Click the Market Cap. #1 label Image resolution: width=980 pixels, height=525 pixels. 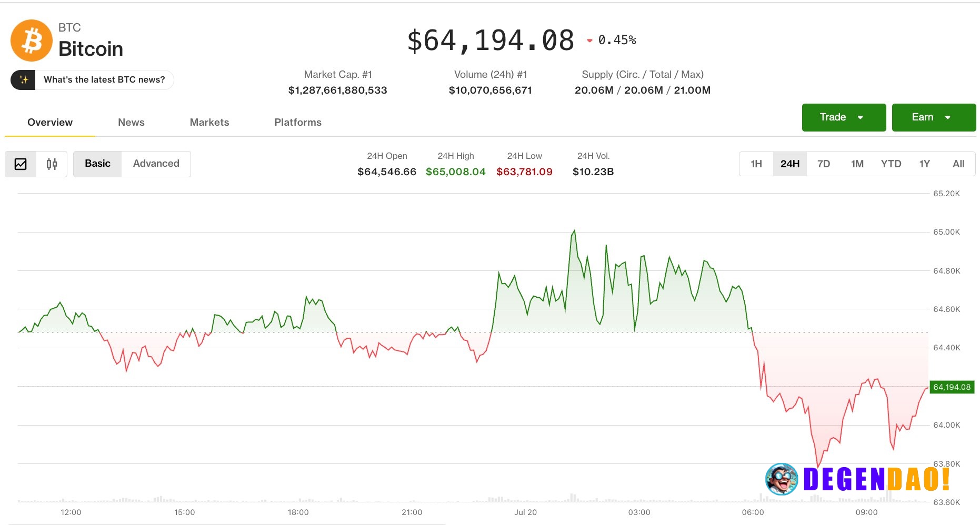click(338, 75)
